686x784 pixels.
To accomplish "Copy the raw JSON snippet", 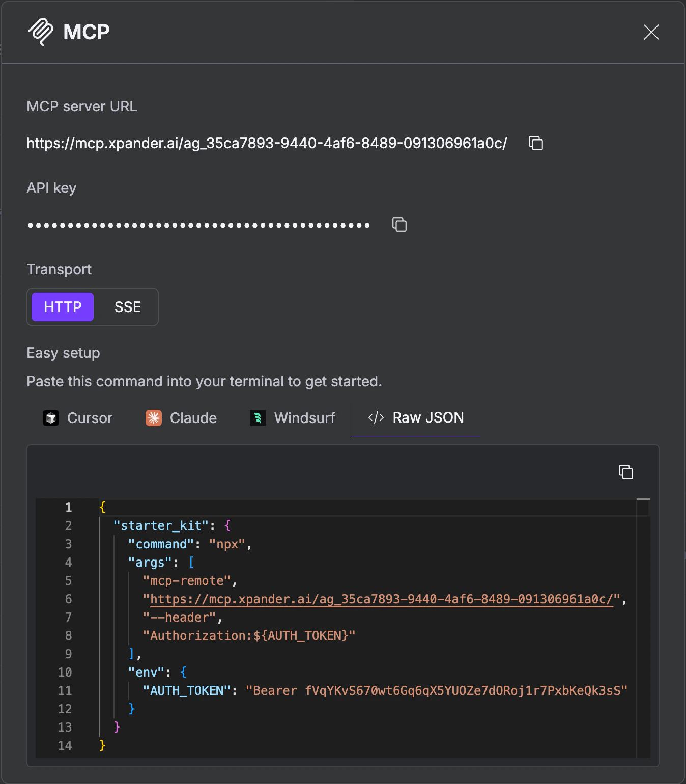I will [625, 472].
